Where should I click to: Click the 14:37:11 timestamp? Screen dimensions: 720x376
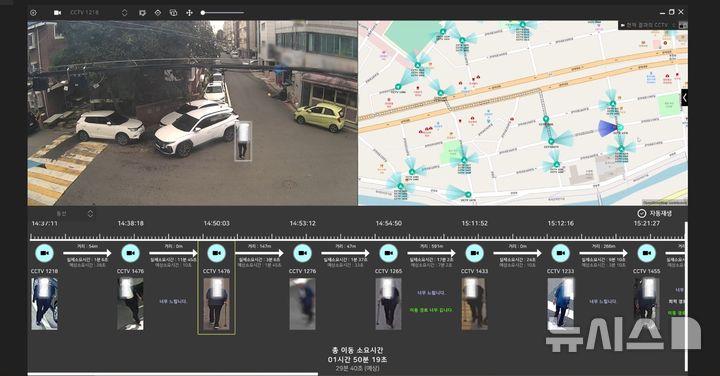coord(45,223)
